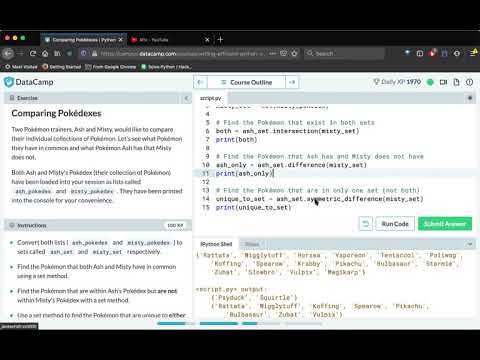Click code line 11 print(ash_only)
Viewport: 480px width, 360px height.
[x=245, y=174]
